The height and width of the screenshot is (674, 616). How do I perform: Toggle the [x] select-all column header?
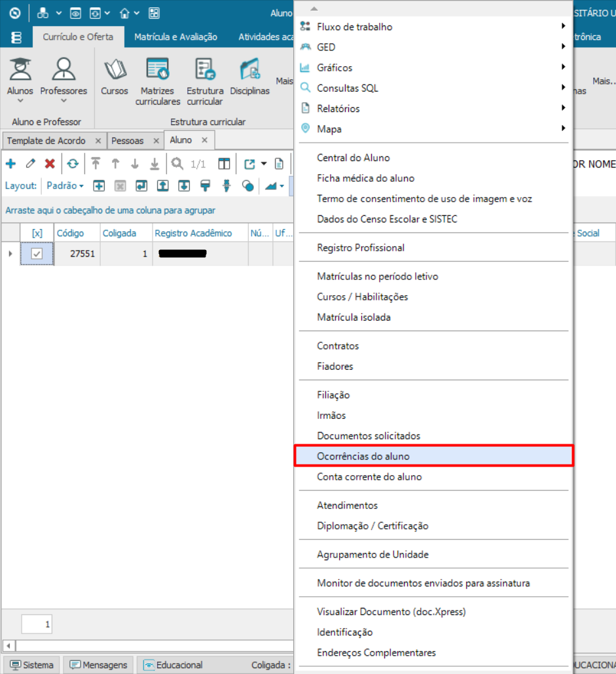point(37,233)
